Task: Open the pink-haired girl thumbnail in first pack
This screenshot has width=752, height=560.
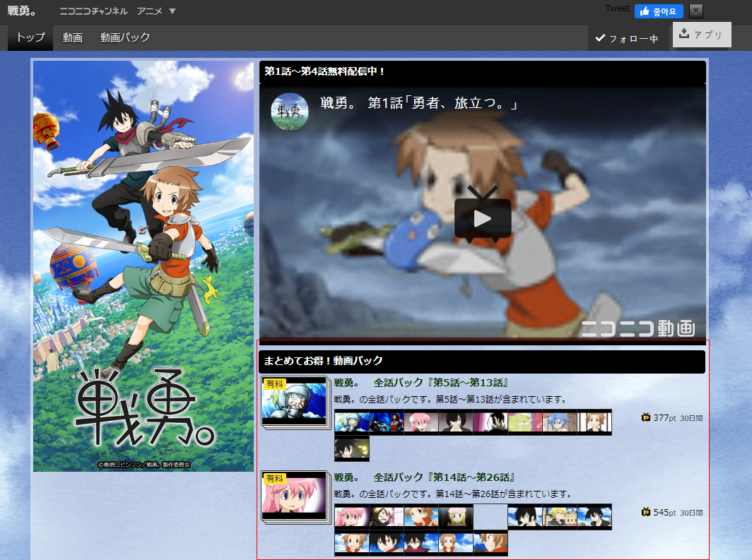Action: 421,422
